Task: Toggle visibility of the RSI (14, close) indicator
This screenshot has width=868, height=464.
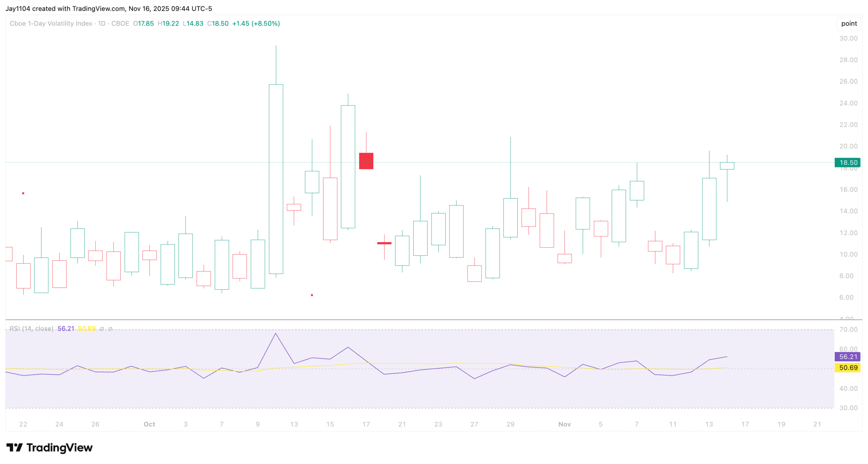Action: point(32,328)
